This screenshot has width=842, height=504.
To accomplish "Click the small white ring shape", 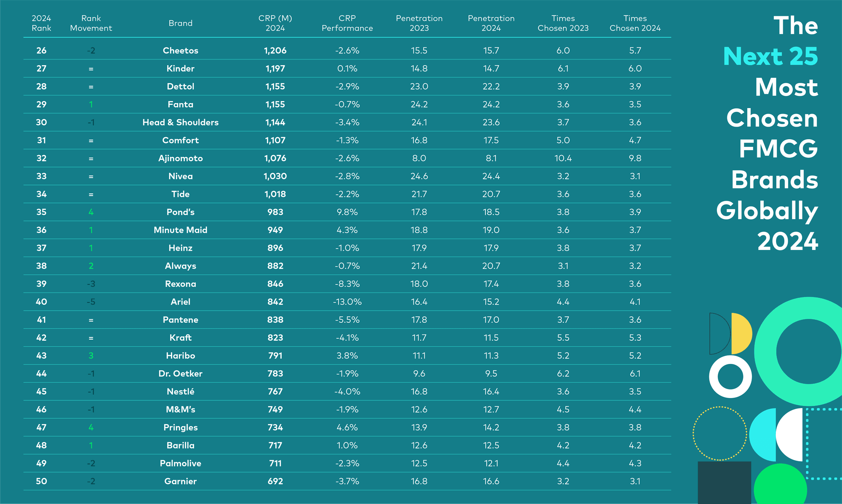I will pos(730,377).
